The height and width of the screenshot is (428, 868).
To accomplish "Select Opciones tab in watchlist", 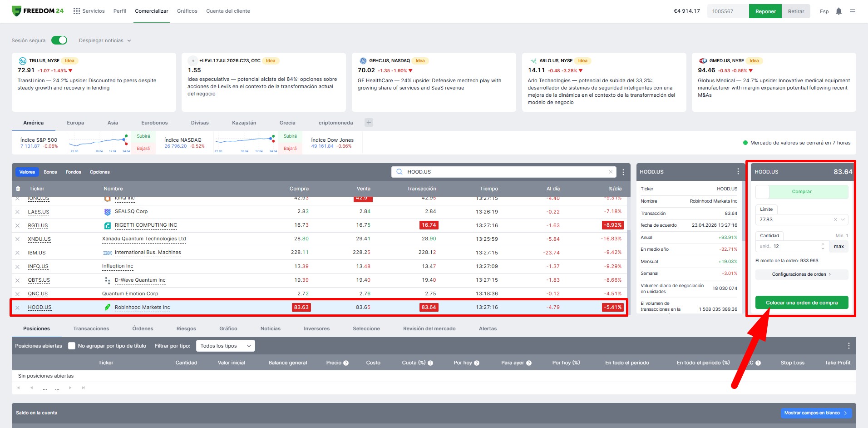I will click(x=100, y=172).
